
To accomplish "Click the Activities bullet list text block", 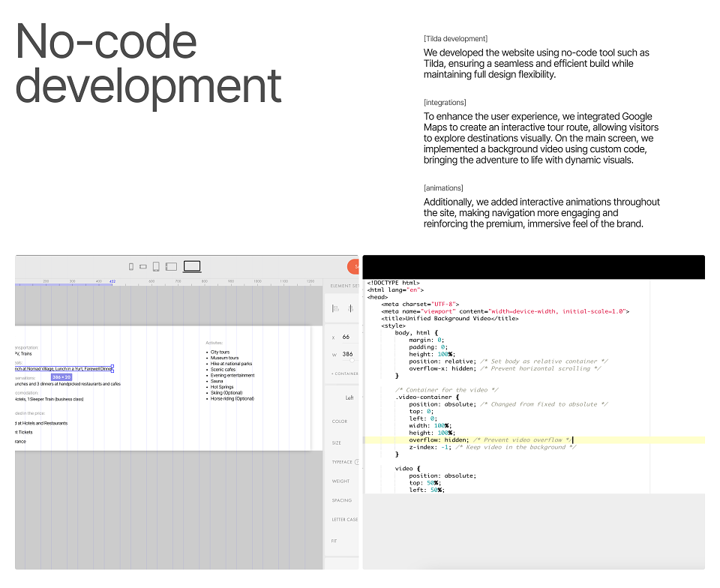I will (x=230, y=376).
